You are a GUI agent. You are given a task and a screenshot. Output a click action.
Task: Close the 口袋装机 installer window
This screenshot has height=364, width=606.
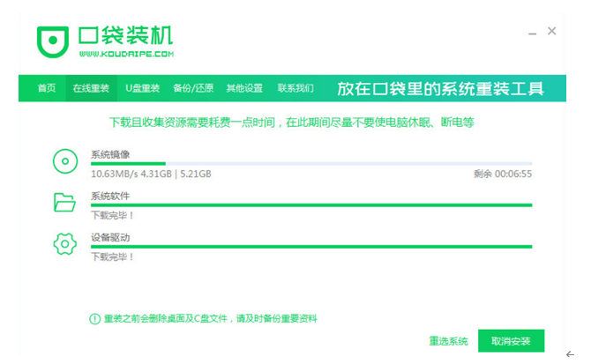552,31
